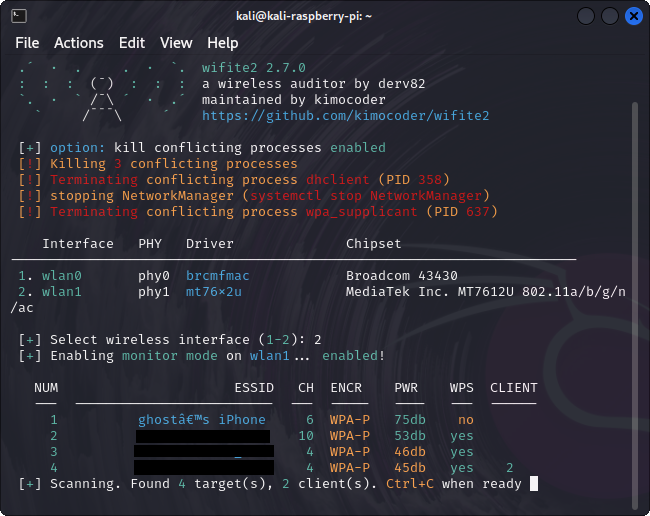Click the text wifite2 2.7.0
Image resolution: width=650 pixels, height=516 pixels.
point(254,68)
